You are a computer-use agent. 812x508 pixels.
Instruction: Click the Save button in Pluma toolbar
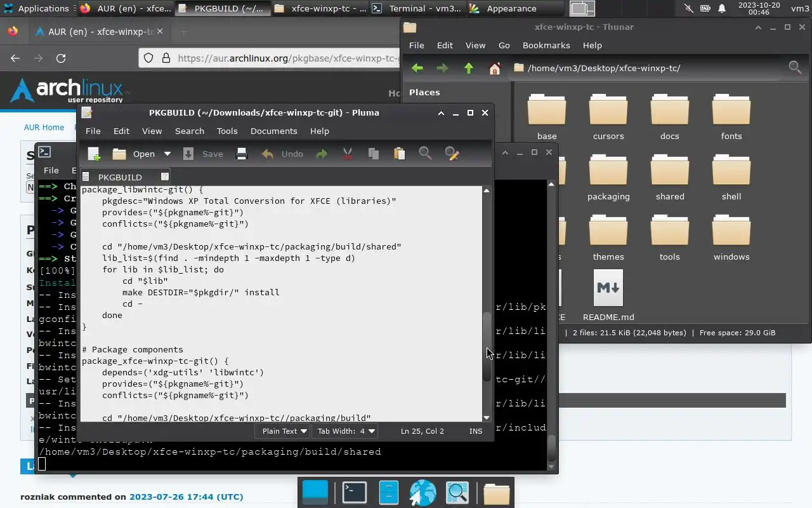pos(203,154)
